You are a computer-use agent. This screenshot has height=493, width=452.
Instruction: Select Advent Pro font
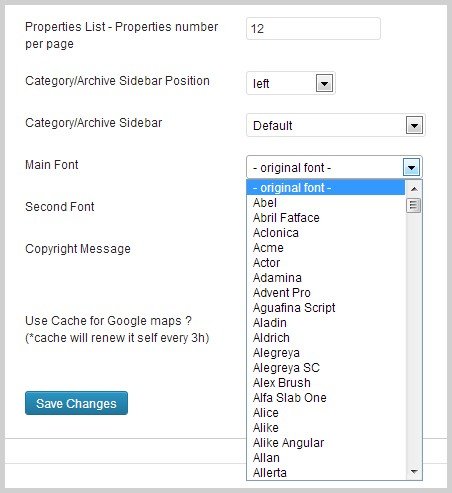point(326,293)
